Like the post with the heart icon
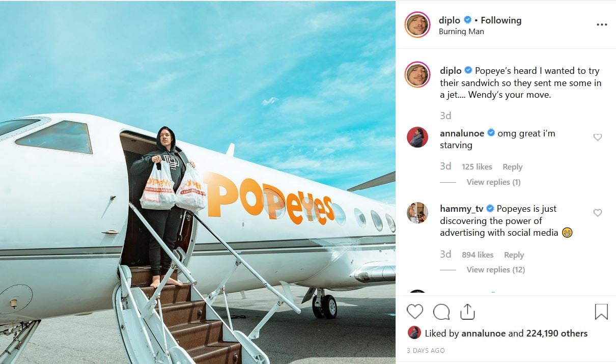The height and width of the screenshot is (364, 616). click(x=415, y=312)
